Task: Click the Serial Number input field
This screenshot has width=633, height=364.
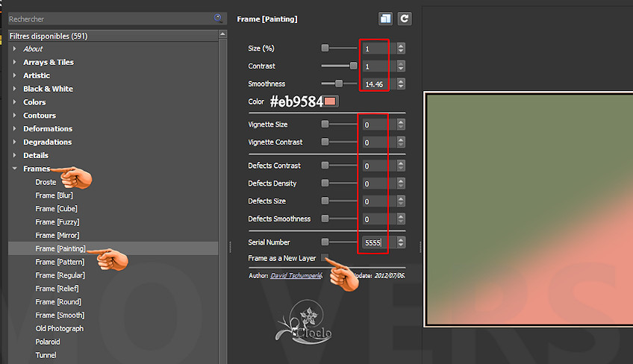Action: tap(375, 242)
